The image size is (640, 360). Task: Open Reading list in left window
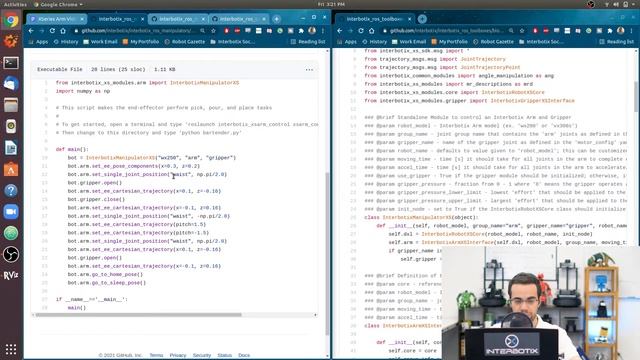click(x=308, y=42)
